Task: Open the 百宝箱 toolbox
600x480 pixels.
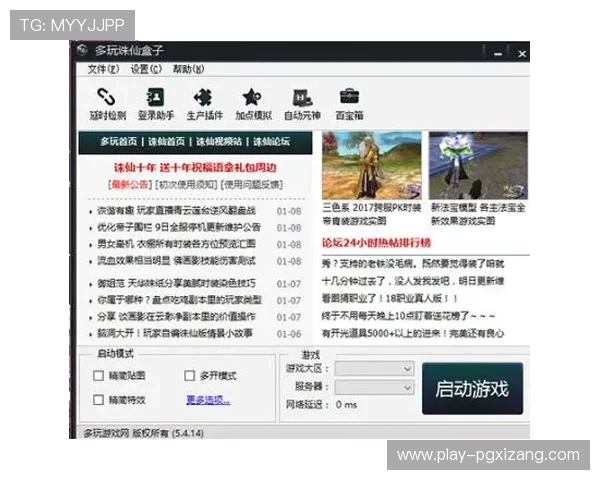Action: coord(349,104)
